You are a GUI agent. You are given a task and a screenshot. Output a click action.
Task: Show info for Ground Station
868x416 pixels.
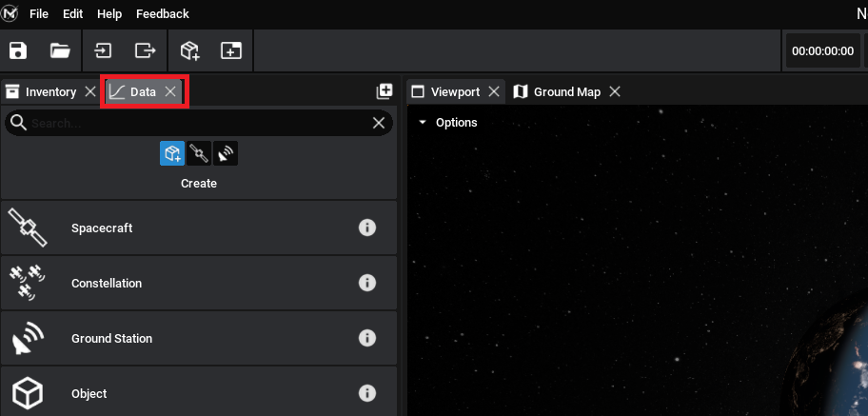[367, 338]
